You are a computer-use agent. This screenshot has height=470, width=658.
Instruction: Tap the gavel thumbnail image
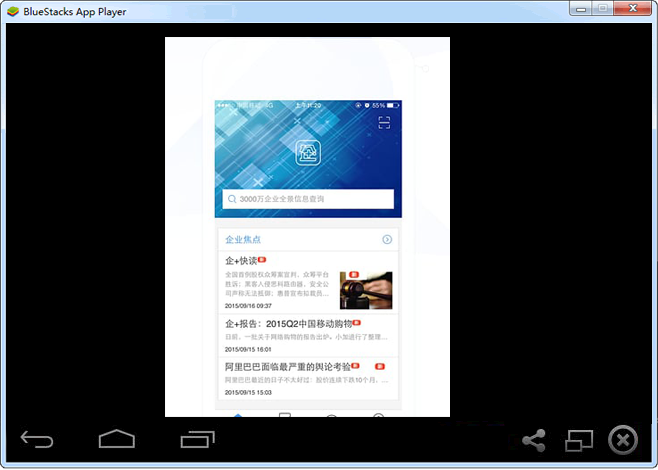click(365, 289)
